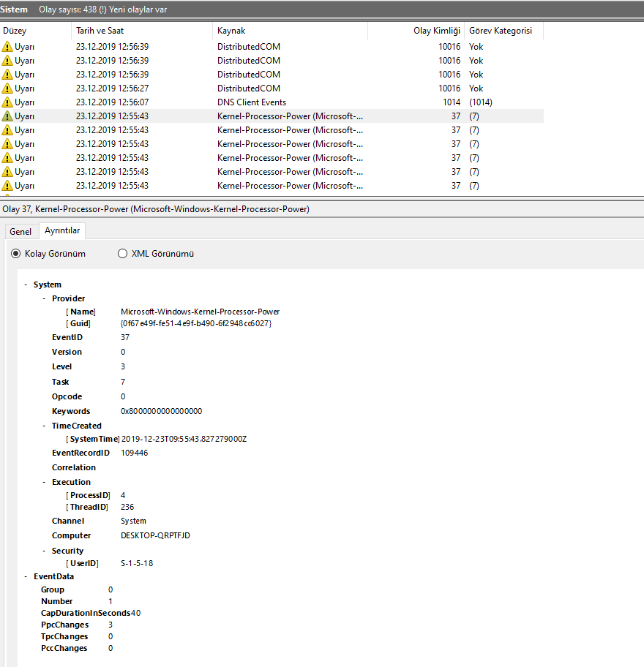Image resolution: width=644 pixels, height=667 pixels.
Task: Sort by the Görev Kategorisi column
Action: tap(504, 31)
